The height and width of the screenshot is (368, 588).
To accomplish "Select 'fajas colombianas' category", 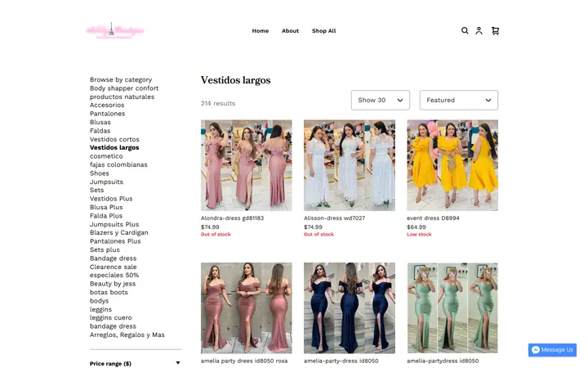I will coord(118,165).
